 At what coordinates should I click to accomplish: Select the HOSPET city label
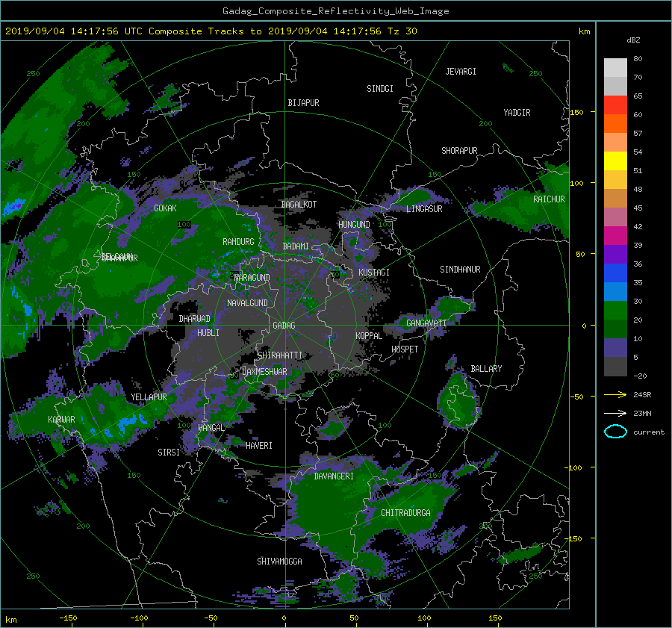405,349
